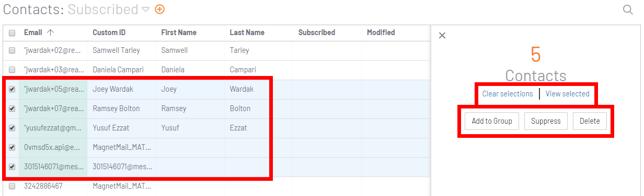The height and width of the screenshot is (196, 644).
Task: Sort by the Custom ID column header
Action: pos(109,32)
